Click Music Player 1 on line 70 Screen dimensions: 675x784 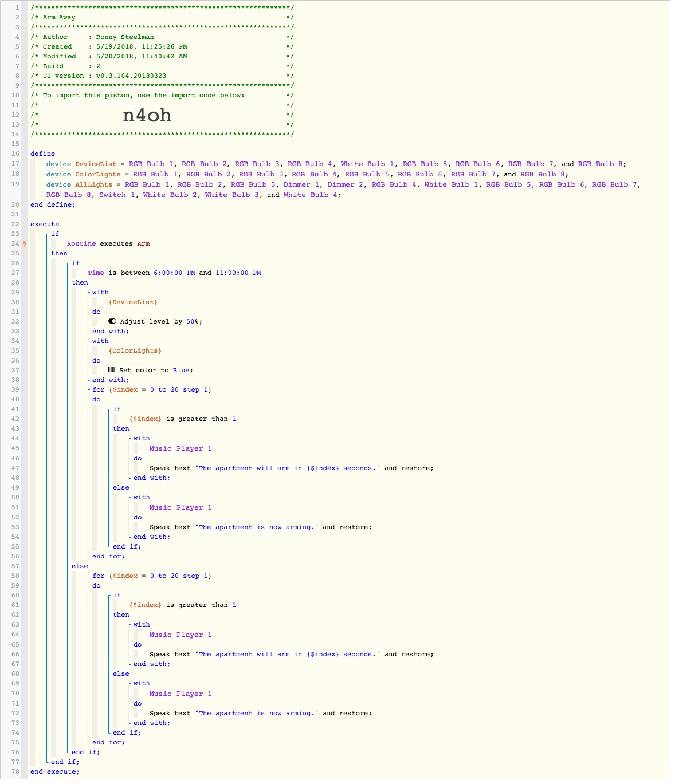(x=180, y=694)
